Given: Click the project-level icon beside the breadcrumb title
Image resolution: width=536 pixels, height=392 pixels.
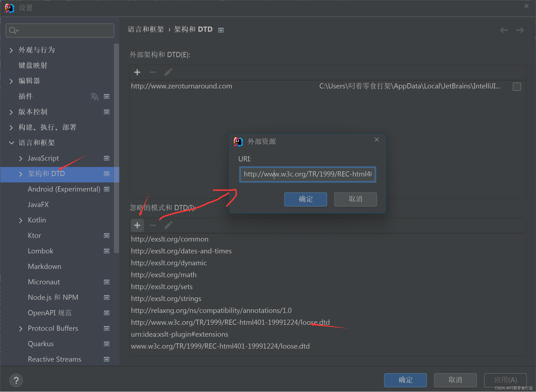Looking at the screenshot, I should (221, 30).
